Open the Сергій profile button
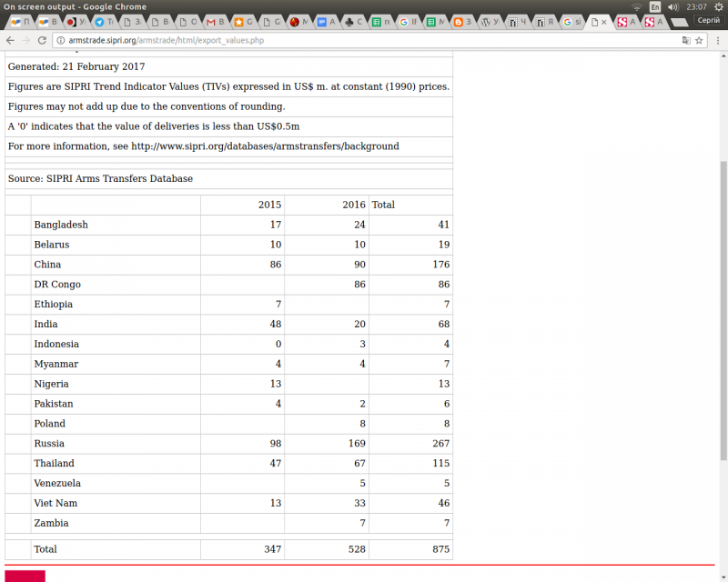Image resolution: width=728 pixels, height=582 pixels. 708,20
